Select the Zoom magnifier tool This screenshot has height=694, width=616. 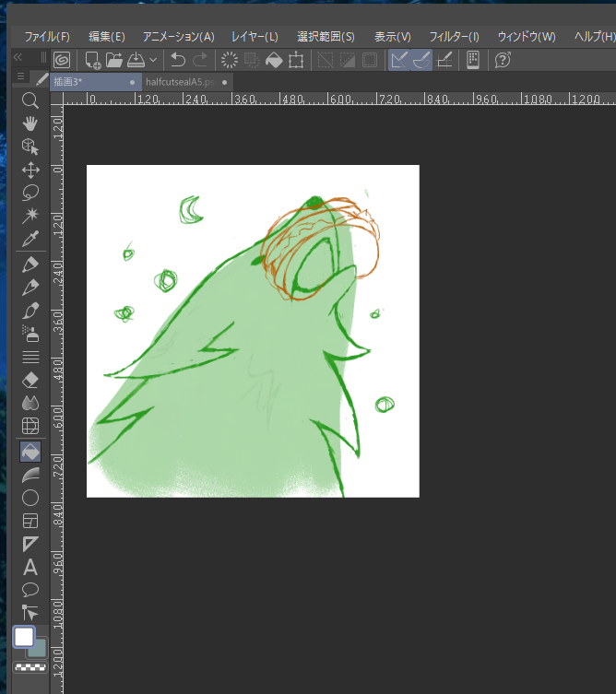click(x=30, y=100)
